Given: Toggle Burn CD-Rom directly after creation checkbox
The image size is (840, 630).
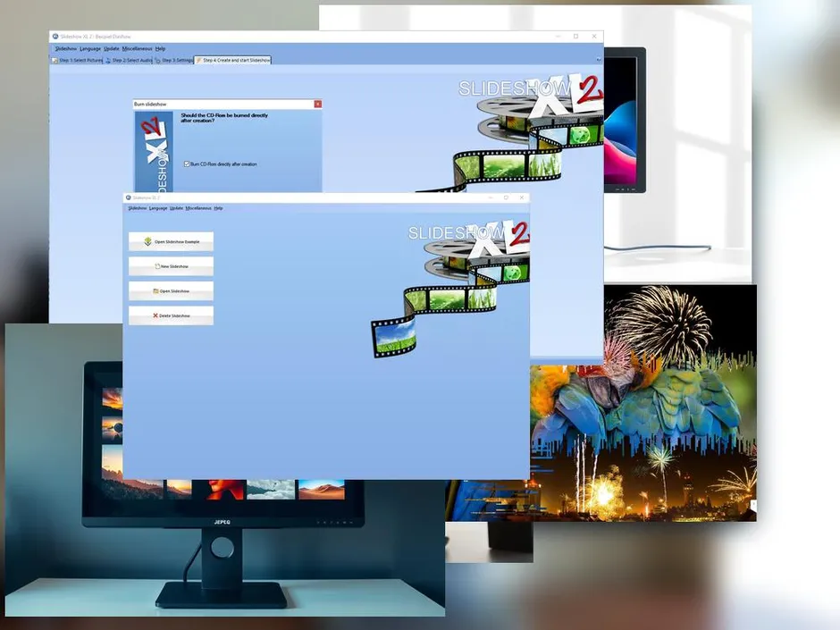Looking at the screenshot, I should pyautogui.click(x=187, y=164).
